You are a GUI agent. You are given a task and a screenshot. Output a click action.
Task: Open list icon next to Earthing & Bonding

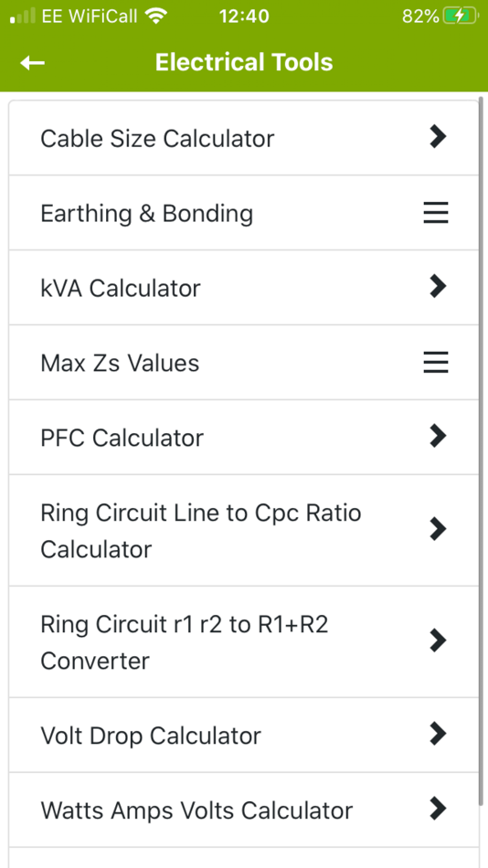click(x=436, y=213)
